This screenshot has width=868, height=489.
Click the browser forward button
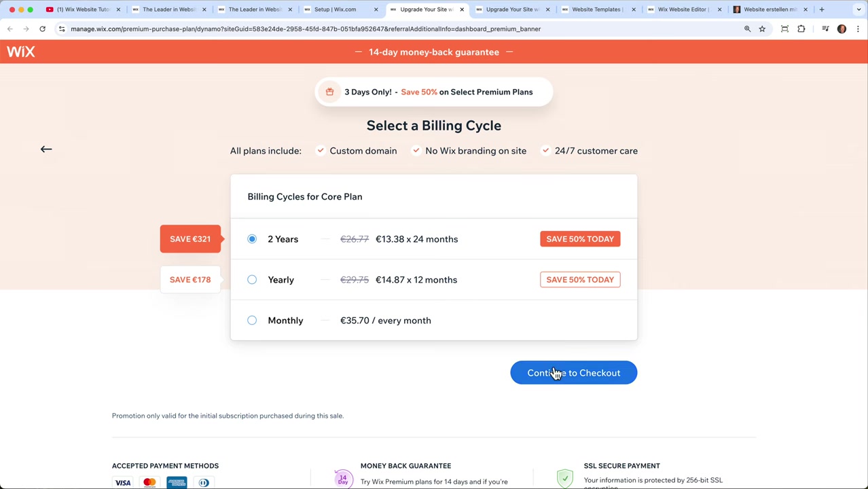pyautogui.click(x=26, y=29)
